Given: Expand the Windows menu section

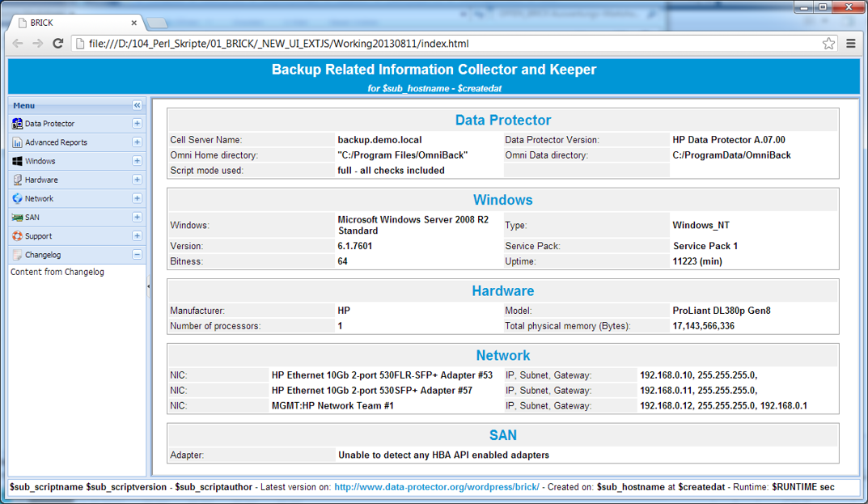Looking at the screenshot, I should [137, 161].
